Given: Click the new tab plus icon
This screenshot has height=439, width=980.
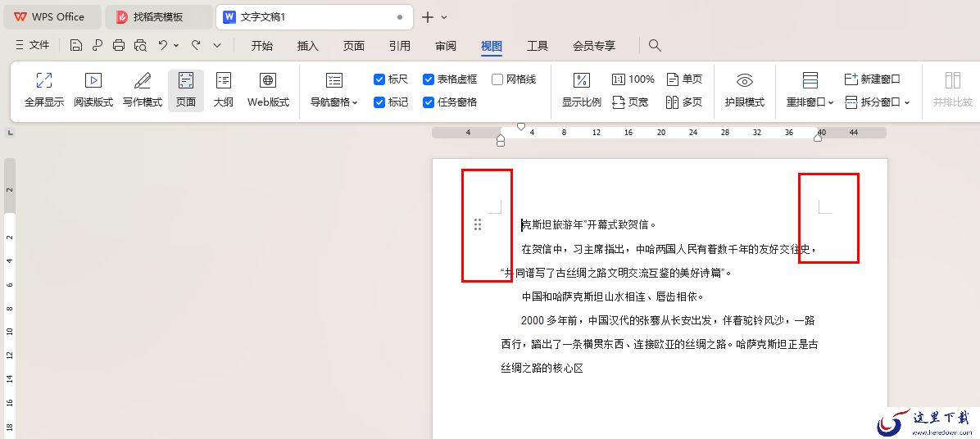Looking at the screenshot, I should click(428, 17).
